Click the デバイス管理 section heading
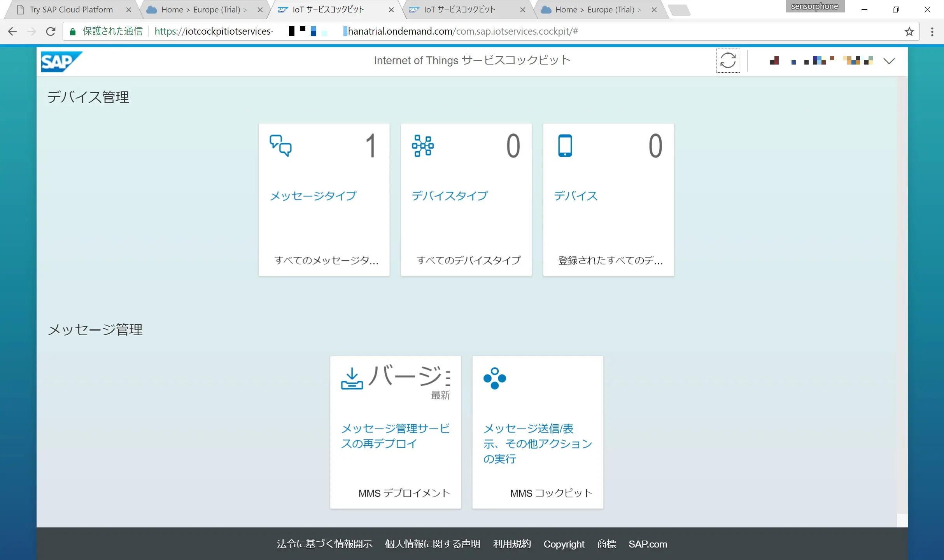Screen dimensions: 944x560 [x=88, y=97]
